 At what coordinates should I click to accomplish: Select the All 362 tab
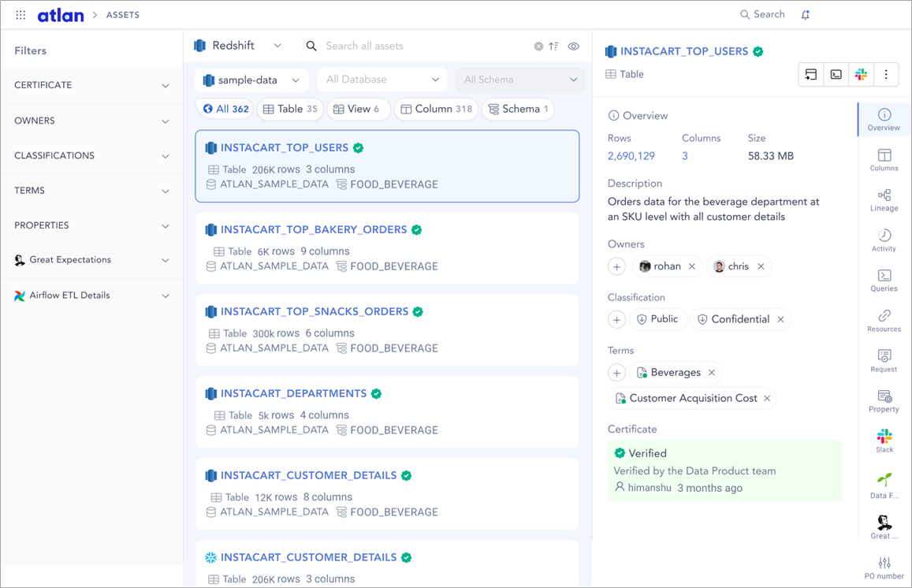[x=225, y=109]
